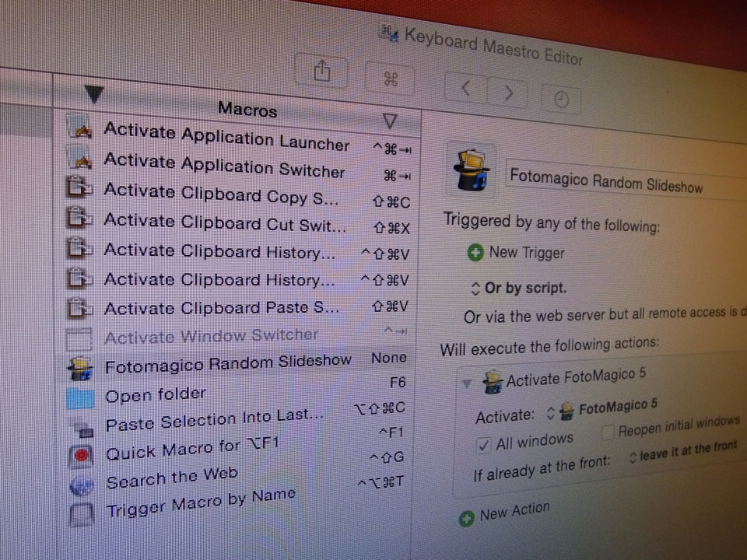Click the Macros column sort triangle
This screenshot has height=560, width=747.
[x=390, y=121]
